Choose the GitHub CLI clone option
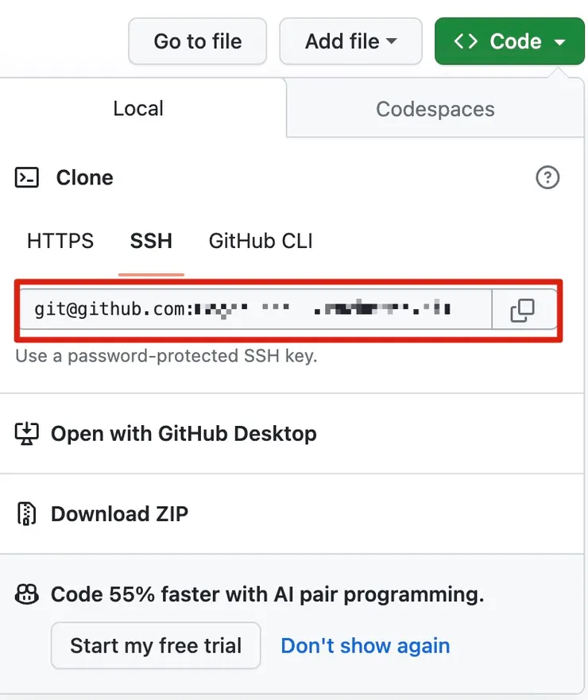 [261, 241]
